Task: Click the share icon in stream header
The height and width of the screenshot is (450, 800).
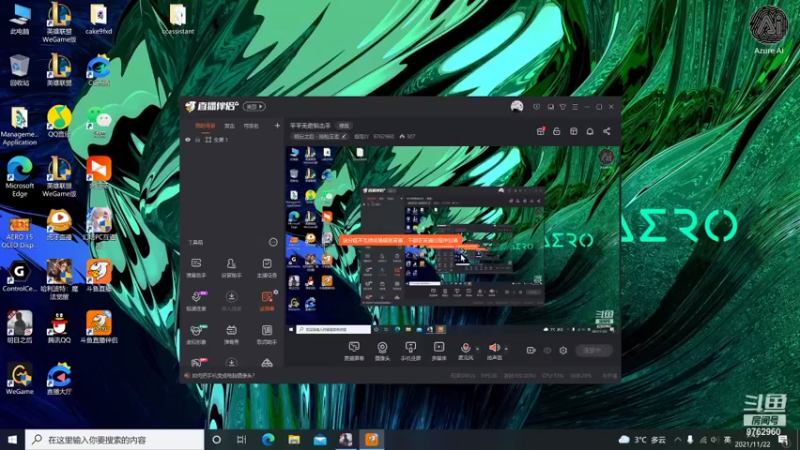Action: pyautogui.click(x=607, y=131)
